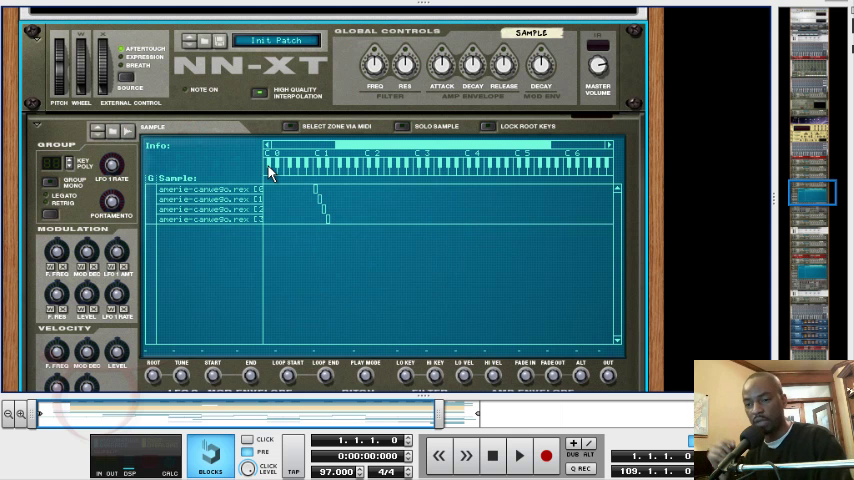Click the Mod Wheel W

[x=81, y=66]
